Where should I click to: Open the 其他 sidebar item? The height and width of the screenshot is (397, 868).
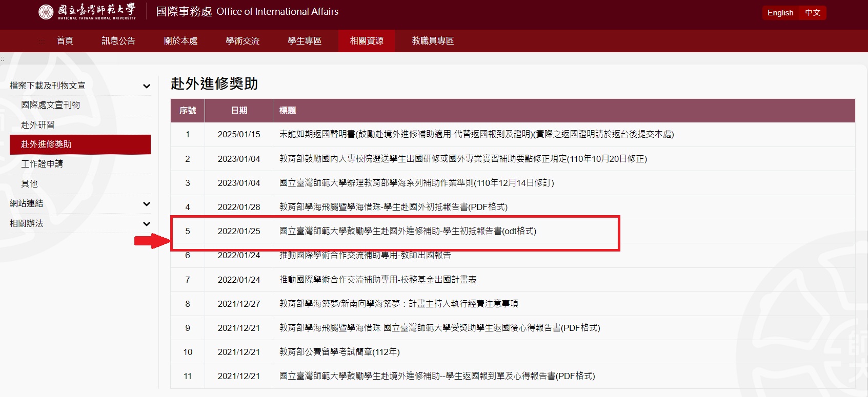(29, 184)
